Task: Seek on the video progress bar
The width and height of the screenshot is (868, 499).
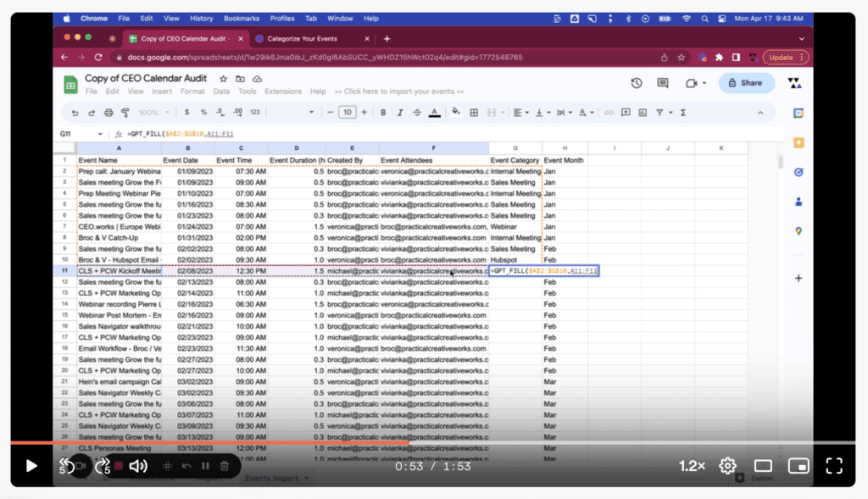Action: [x=433, y=442]
